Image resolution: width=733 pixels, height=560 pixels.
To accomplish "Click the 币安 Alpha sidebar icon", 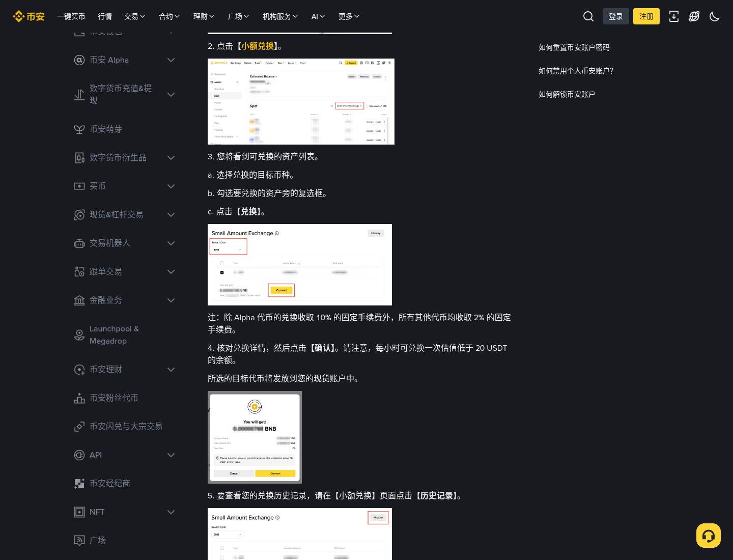I will point(79,60).
